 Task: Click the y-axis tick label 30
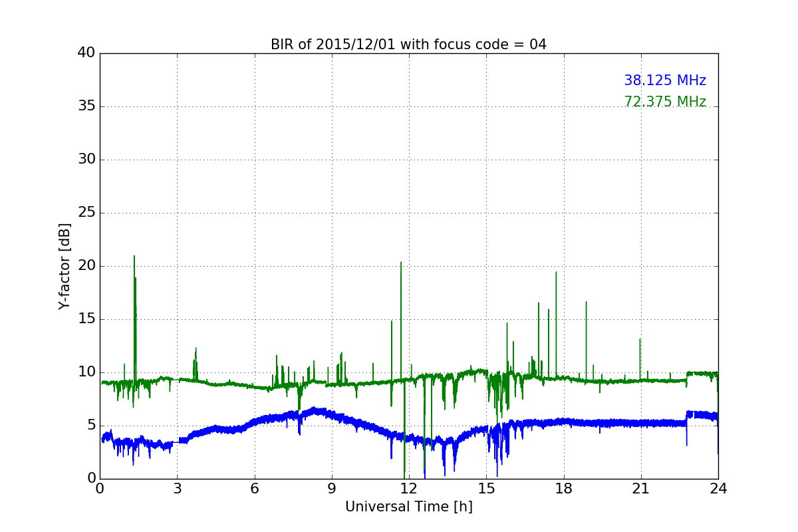coord(86,160)
